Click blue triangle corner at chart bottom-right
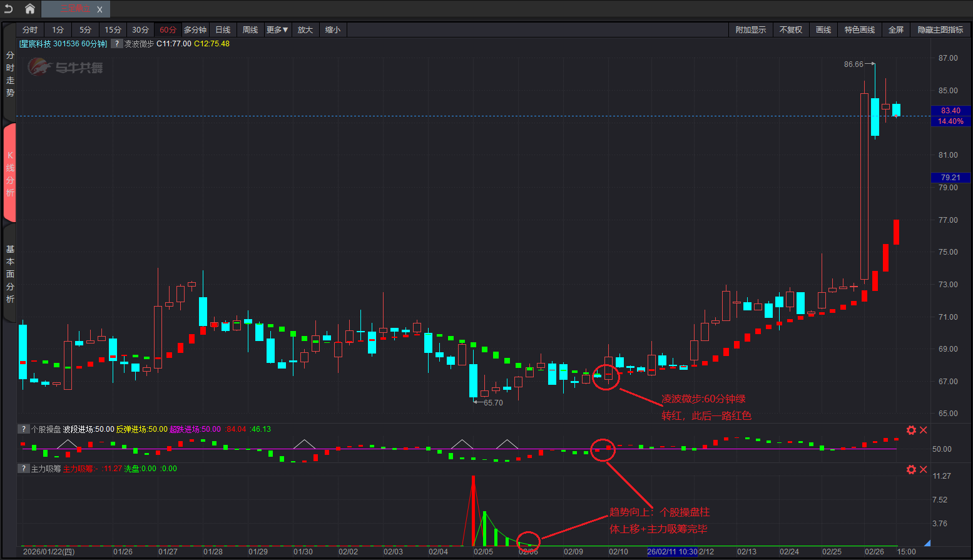 point(927,543)
